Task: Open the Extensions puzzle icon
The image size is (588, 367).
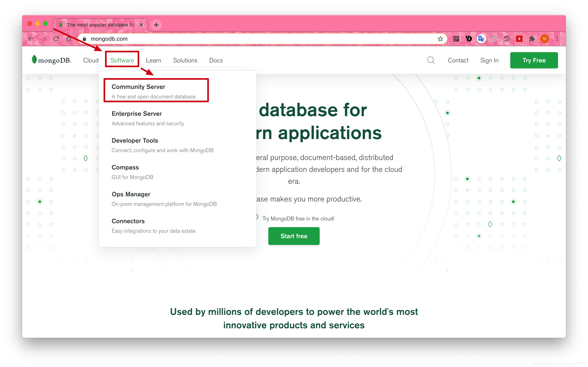Action: 532,39
